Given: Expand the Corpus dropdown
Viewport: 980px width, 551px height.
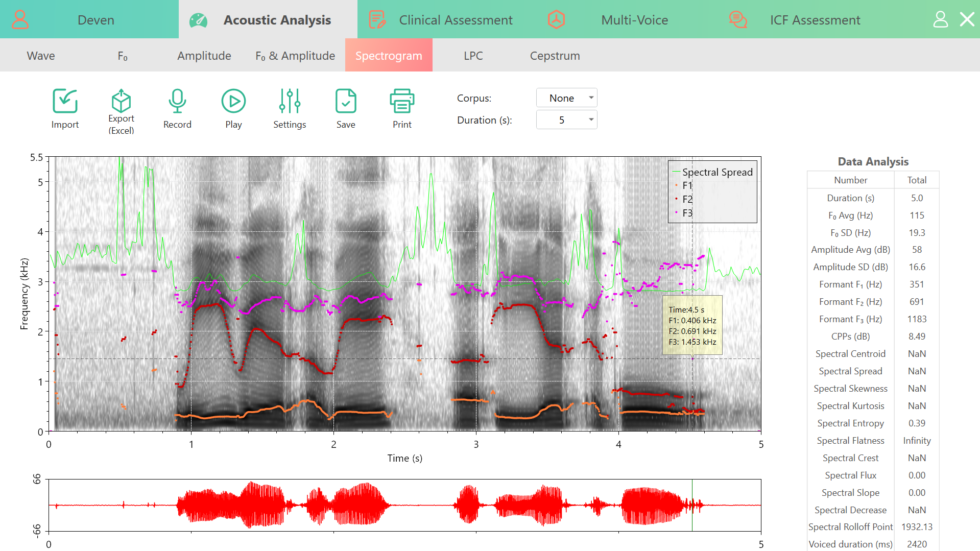Looking at the screenshot, I should click(566, 98).
